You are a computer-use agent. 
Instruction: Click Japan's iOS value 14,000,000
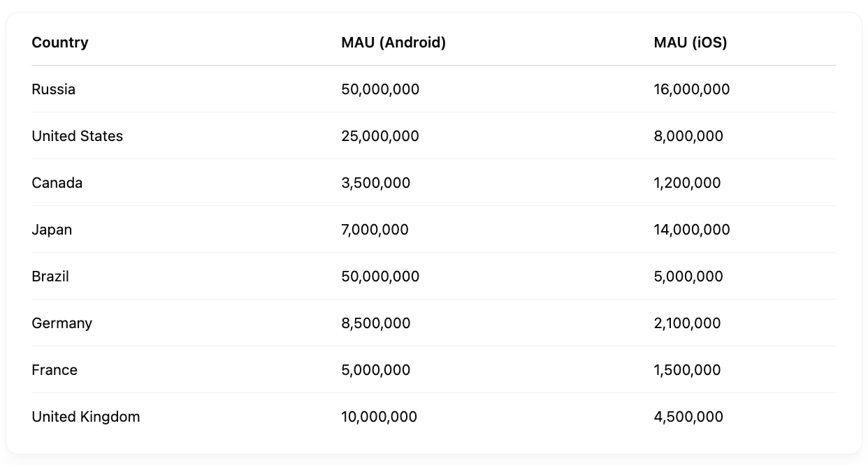click(692, 230)
